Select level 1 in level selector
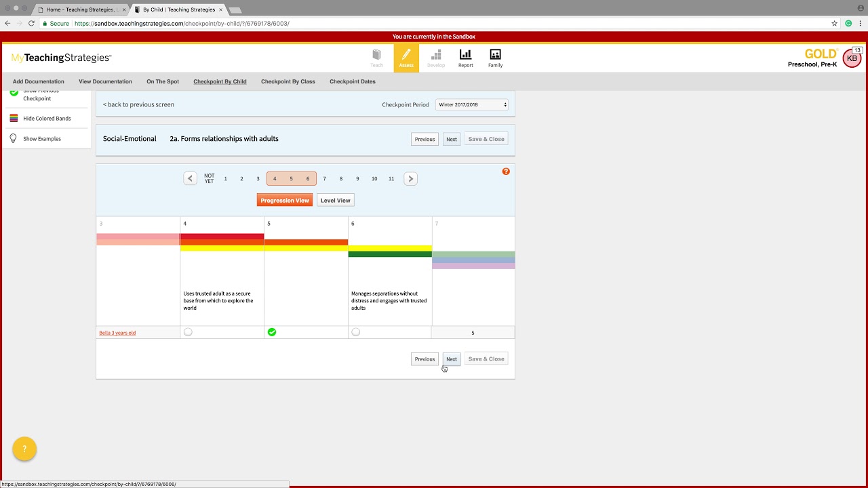This screenshot has width=868, height=488. [x=225, y=179]
